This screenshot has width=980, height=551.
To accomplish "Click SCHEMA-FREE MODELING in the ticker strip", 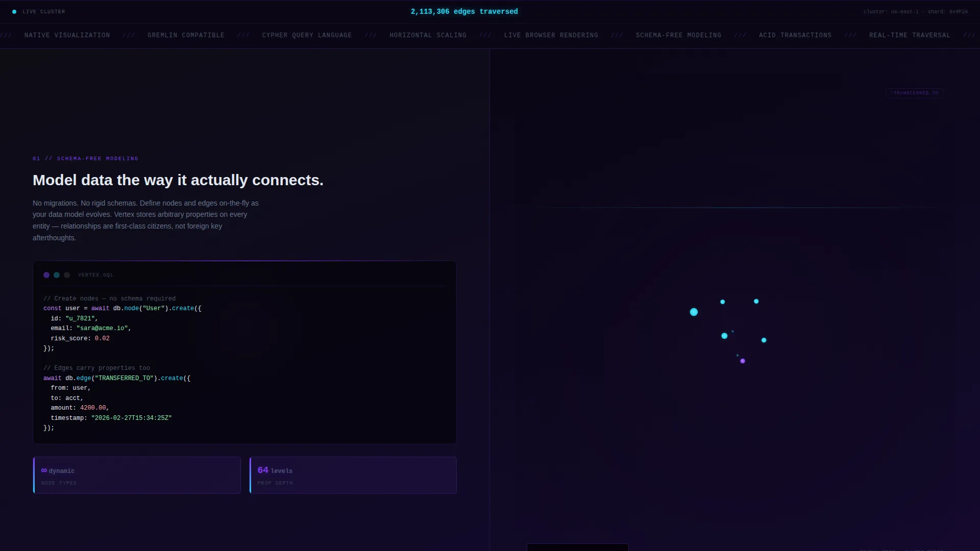I will click(679, 35).
